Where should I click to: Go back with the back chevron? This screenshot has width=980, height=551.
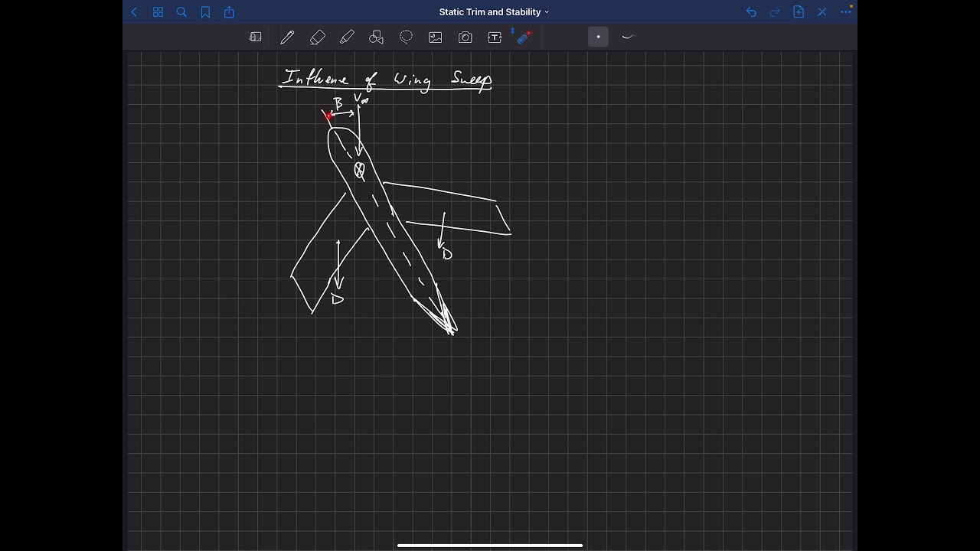click(x=135, y=12)
